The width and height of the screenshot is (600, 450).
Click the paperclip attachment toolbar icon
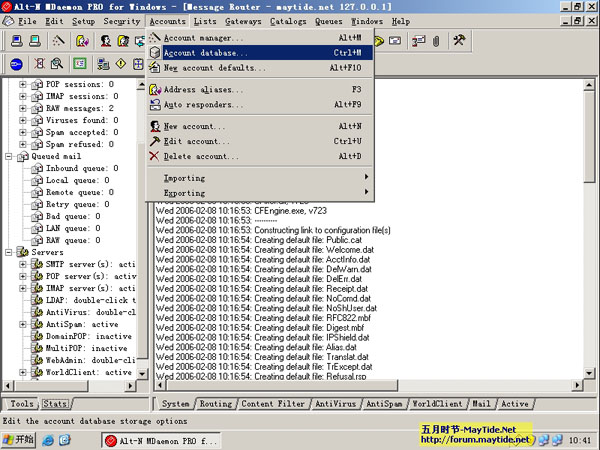coord(436,41)
